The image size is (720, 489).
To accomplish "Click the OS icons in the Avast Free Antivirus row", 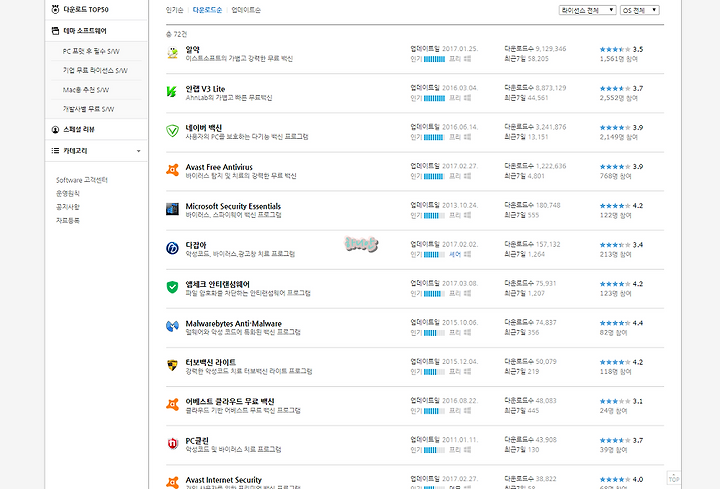I will (467, 176).
